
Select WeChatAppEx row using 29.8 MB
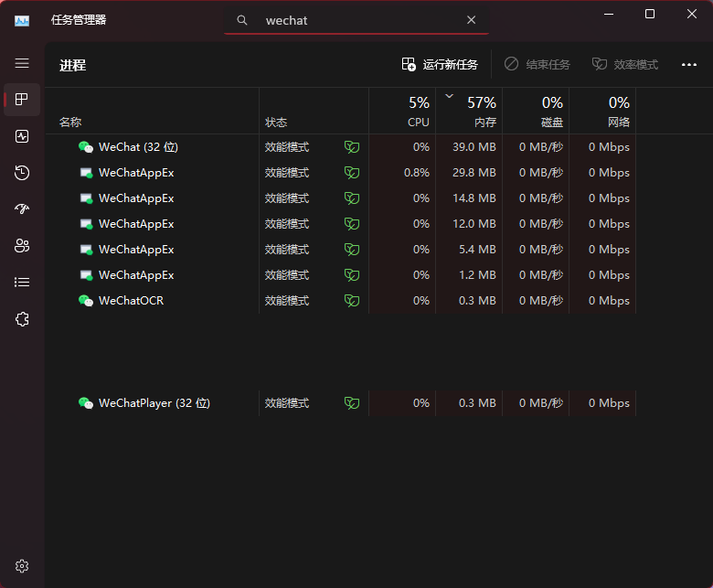(341, 173)
